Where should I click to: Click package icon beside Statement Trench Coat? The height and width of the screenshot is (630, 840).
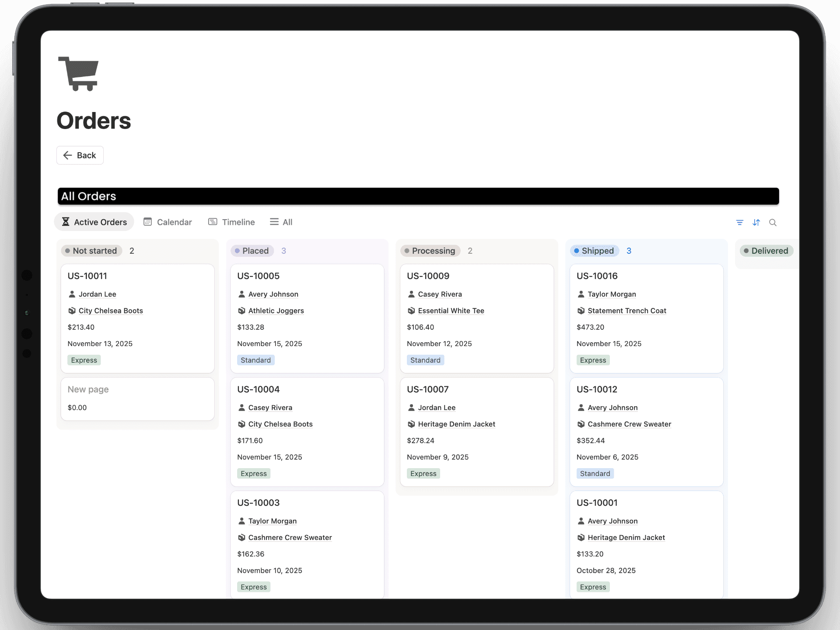tap(581, 311)
